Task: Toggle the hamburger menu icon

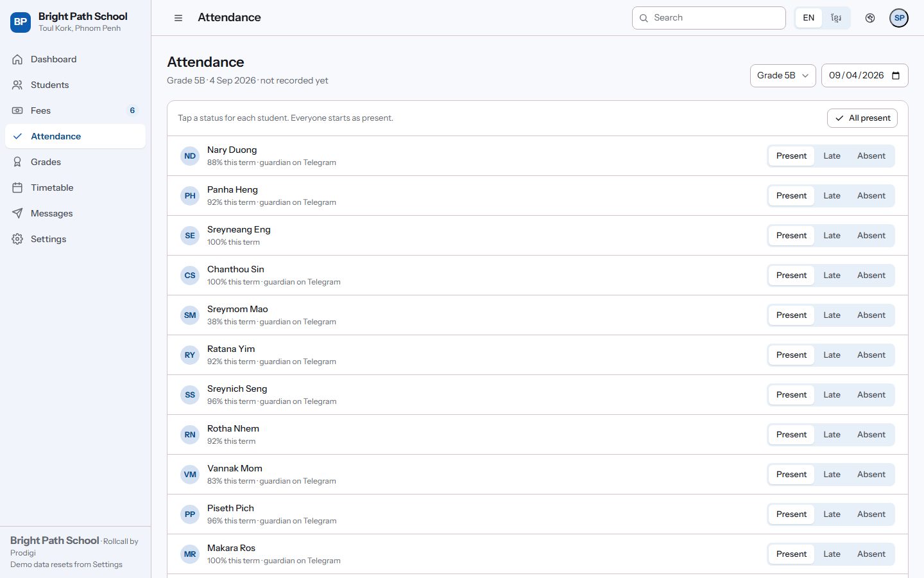Action: click(178, 18)
